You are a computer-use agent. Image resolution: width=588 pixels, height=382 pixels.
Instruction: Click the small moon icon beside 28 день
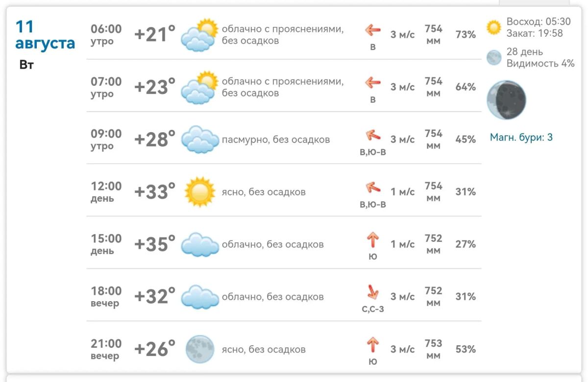click(x=494, y=57)
